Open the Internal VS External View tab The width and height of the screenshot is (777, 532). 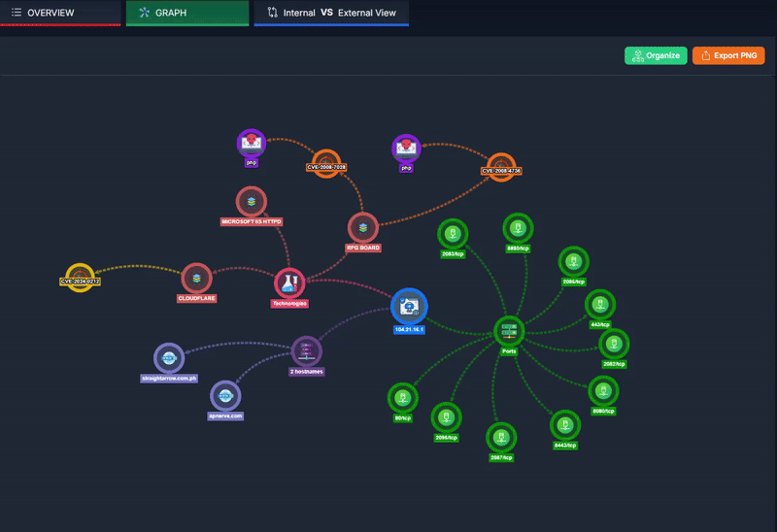331,13
